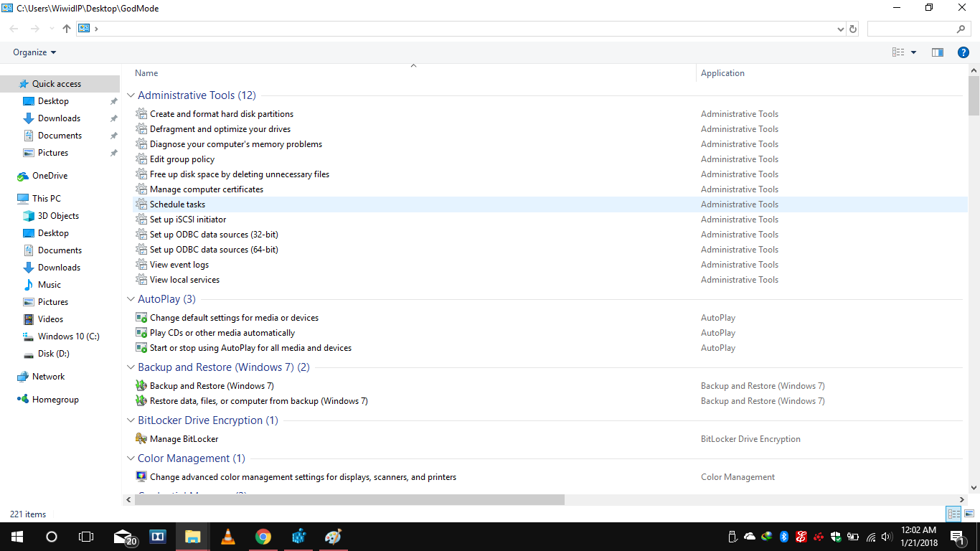The image size is (980, 551).
Task: Refresh the folder with the refresh icon
Action: tap(853, 29)
